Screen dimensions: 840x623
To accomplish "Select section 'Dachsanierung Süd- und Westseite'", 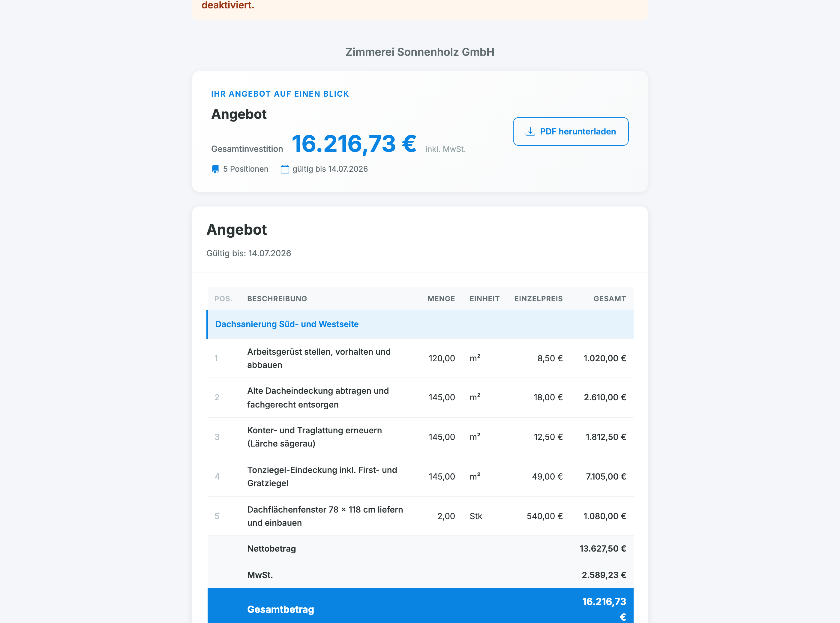I will (x=420, y=324).
